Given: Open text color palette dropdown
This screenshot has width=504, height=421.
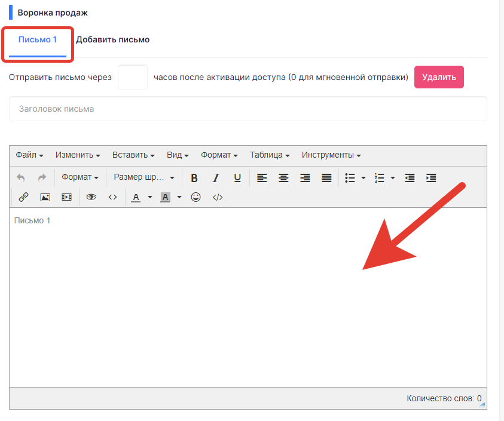Looking at the screenshot, I should [150, 197].
